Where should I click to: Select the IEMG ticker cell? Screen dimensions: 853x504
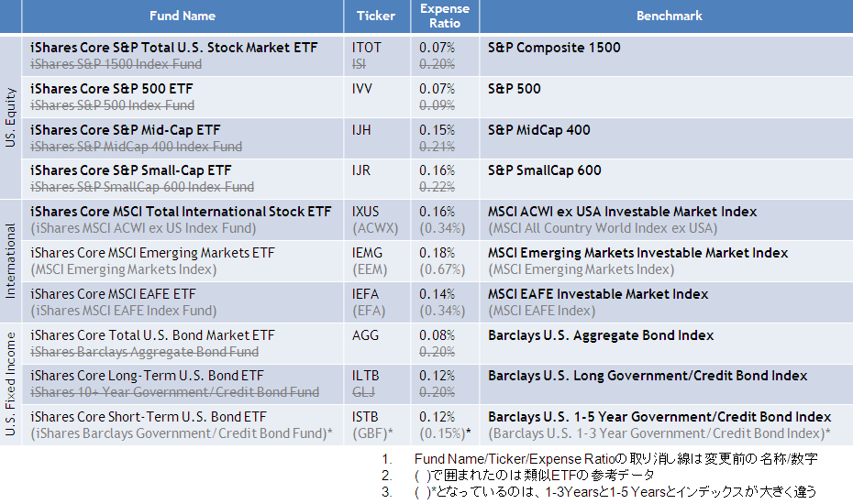[367, 253]
